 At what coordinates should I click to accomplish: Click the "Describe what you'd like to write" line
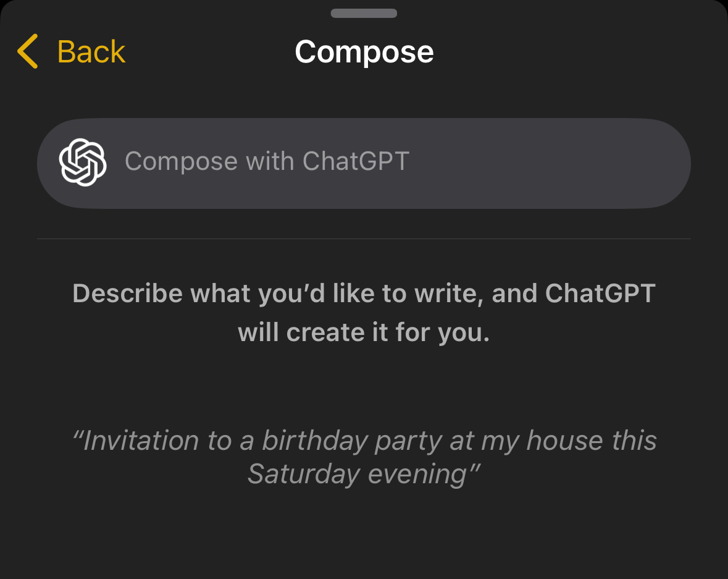coord(364,293)
